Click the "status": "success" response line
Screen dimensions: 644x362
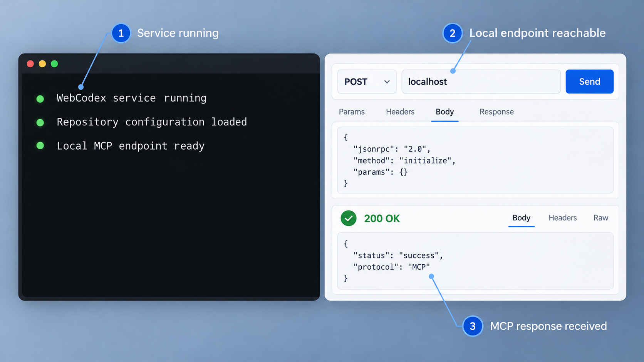[x=398, y=255]
